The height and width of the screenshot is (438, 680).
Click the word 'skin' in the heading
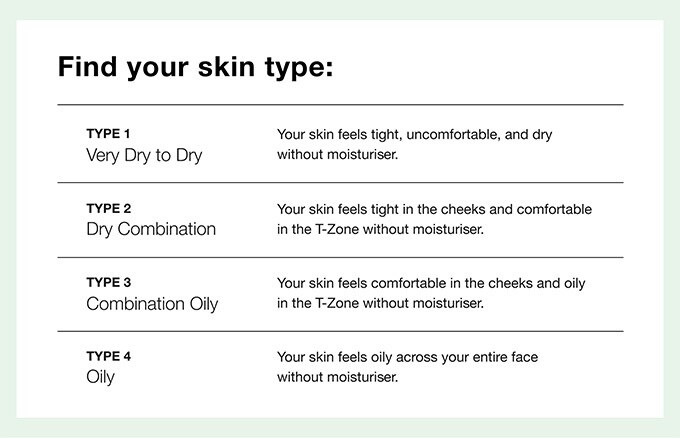coord(226,67)
